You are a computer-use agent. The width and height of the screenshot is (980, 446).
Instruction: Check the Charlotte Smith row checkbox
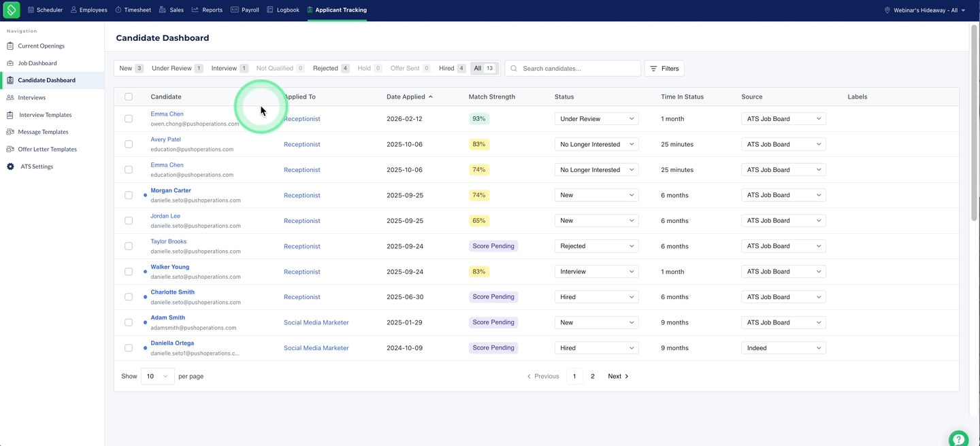[129, 297]
